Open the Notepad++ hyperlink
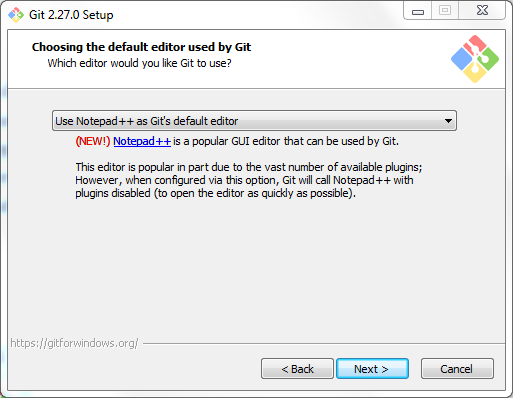513x398 pixels. [142, 141]
